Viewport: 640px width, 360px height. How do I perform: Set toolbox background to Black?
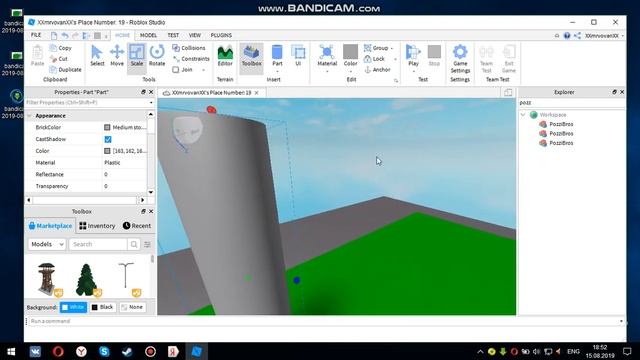[103, 307]
